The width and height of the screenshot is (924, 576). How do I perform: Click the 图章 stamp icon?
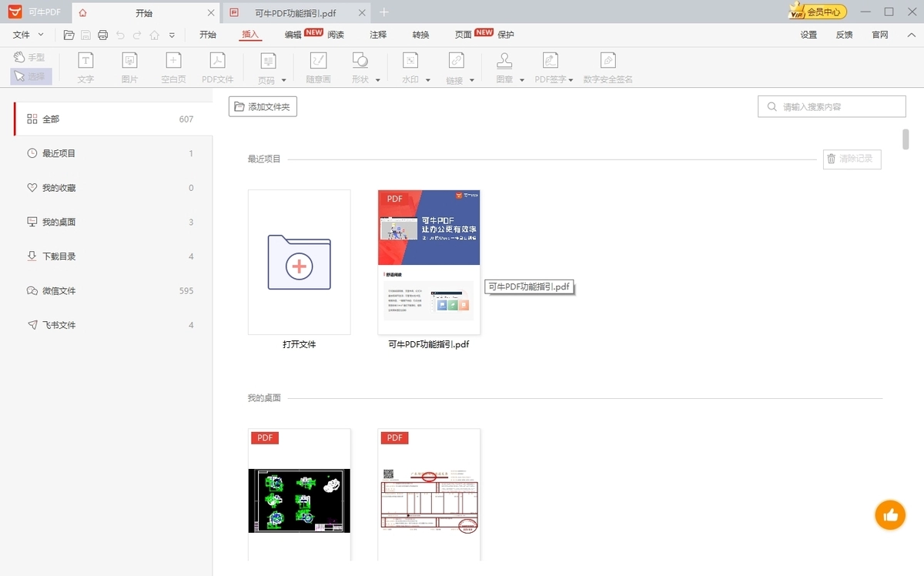coord(504,61)
